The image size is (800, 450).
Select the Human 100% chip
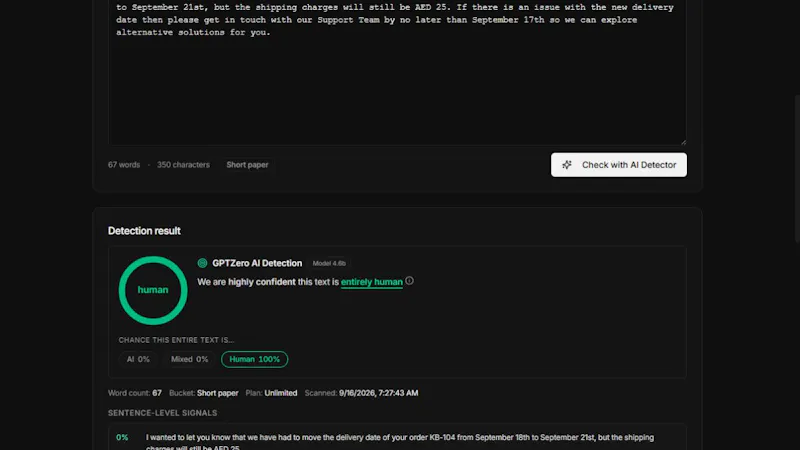click(254, 359)
